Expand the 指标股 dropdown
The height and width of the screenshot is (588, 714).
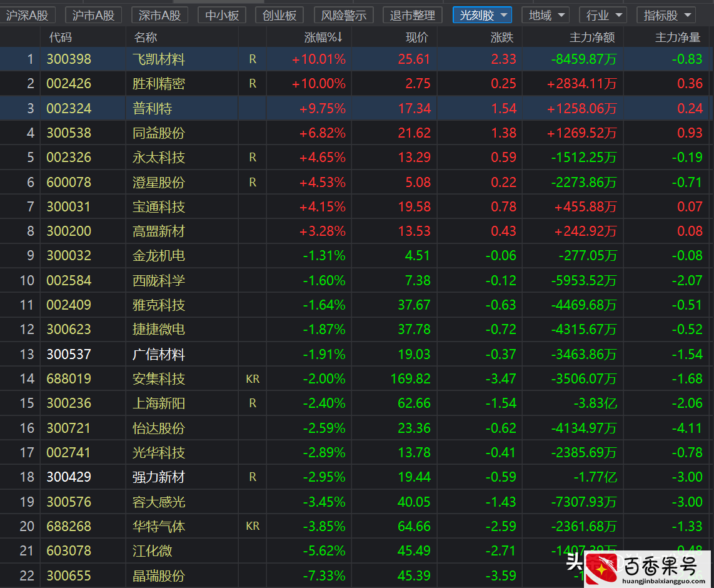[x=666, y=15]
